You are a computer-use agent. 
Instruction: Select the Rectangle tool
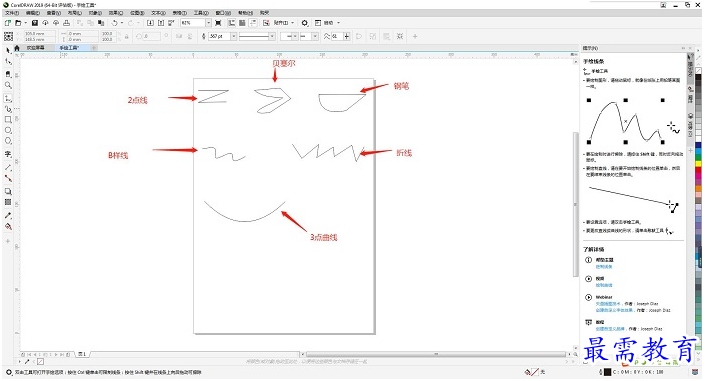click(8, 120)
